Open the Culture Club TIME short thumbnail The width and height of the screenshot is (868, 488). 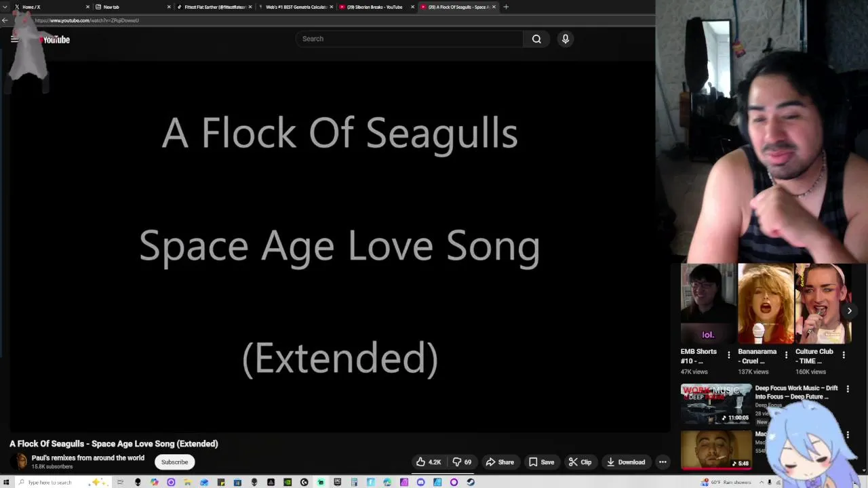click(x=823, y=304)
